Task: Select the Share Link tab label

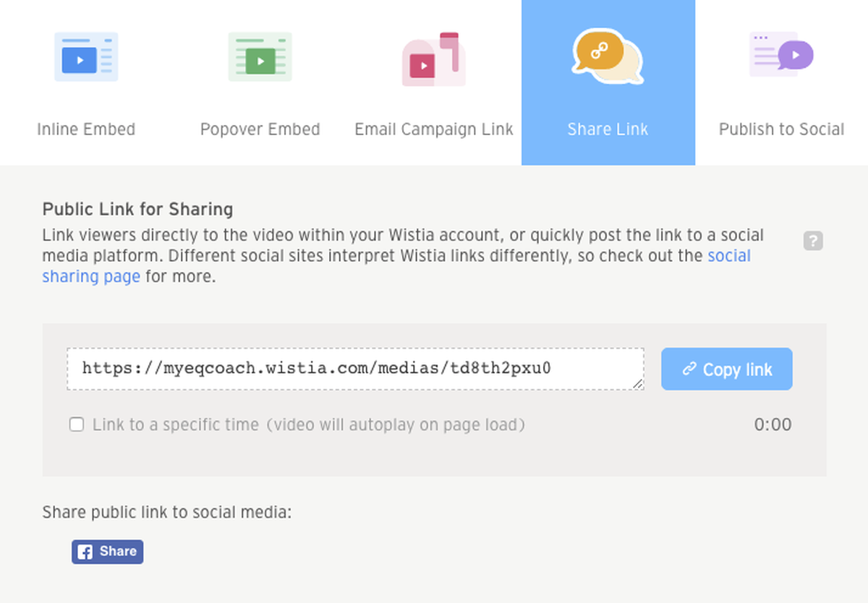Action: [608, 129]
